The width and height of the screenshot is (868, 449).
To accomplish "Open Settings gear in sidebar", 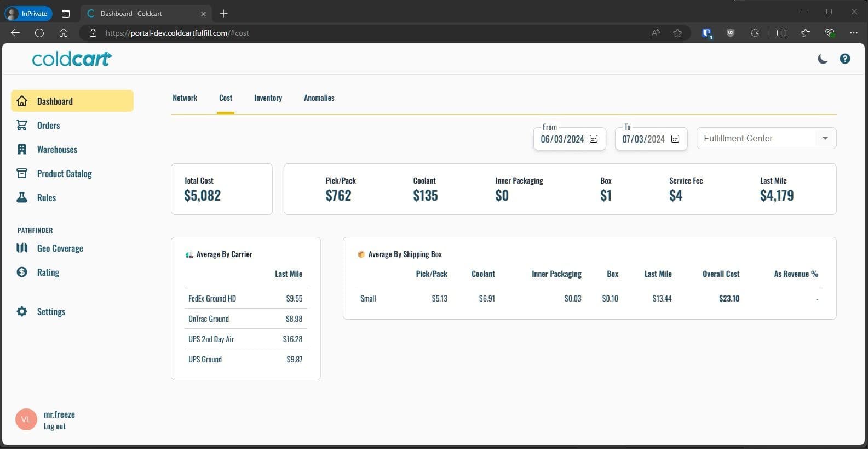I will [22, 312].
